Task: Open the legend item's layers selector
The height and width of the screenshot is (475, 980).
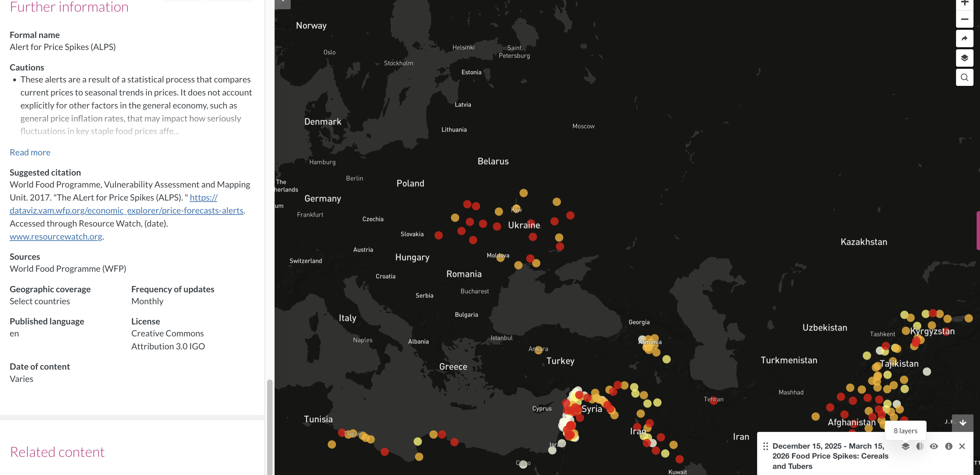Action: (x=905, y=446)
